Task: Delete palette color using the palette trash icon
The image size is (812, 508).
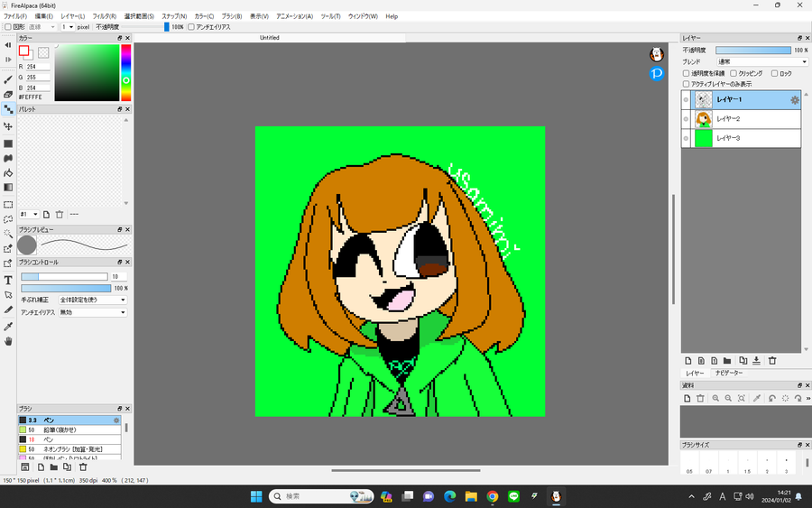Action: coord(60,215)
